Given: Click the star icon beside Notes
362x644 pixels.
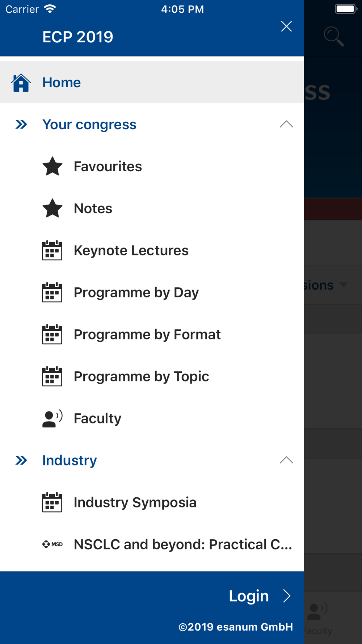Looking at the screenshot, I should pos(52,208).
